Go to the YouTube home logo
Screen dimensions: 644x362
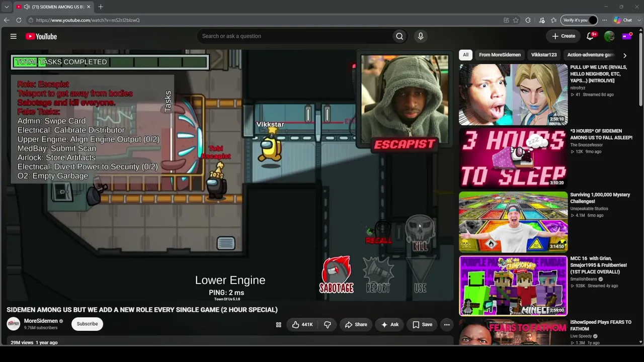pos(41,36)
